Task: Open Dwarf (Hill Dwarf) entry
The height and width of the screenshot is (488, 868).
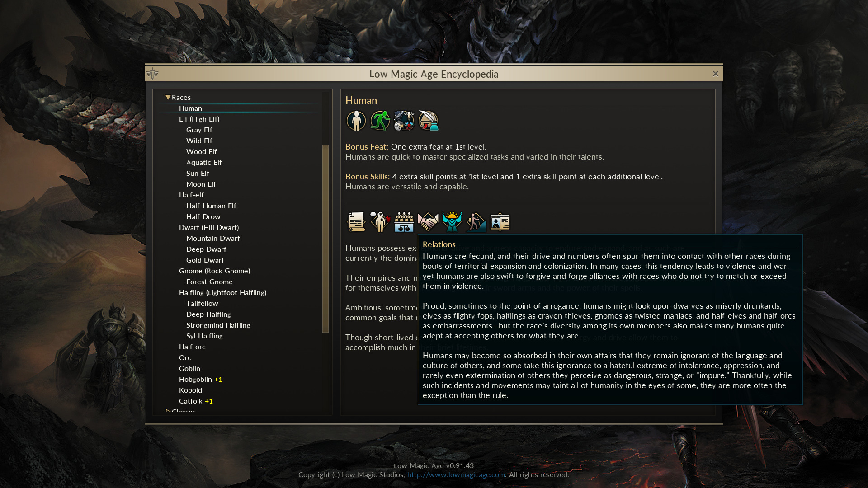Action: (x=209, y=227)
